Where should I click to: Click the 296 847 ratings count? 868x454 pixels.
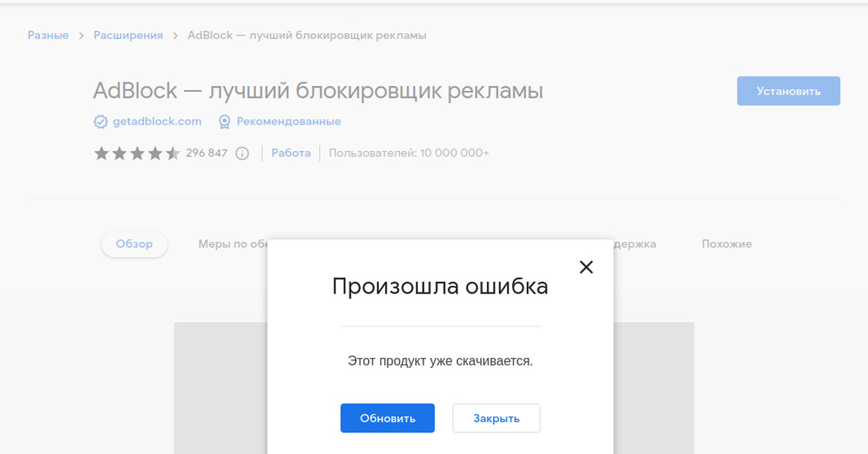tap(208, 153)
